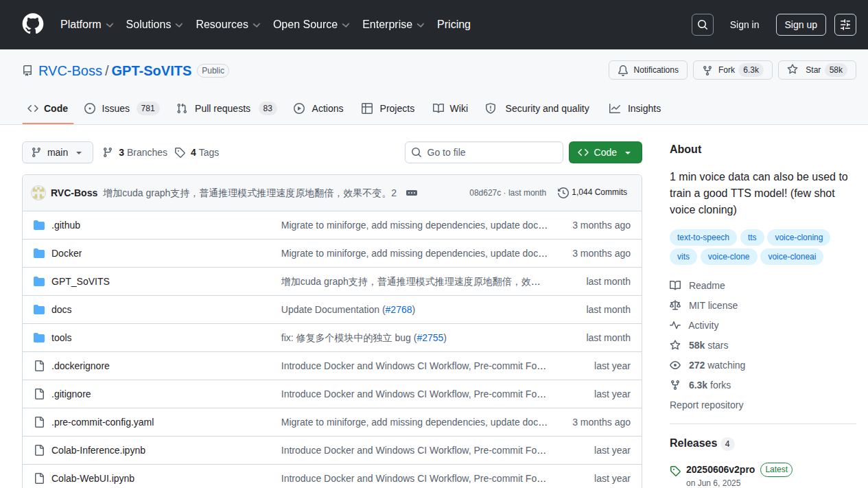Switch to the Projects tab

[x=388, y=108]
